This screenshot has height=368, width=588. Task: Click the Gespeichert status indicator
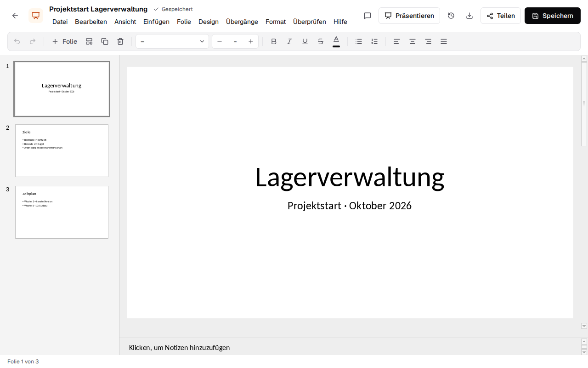coord(173,9)
